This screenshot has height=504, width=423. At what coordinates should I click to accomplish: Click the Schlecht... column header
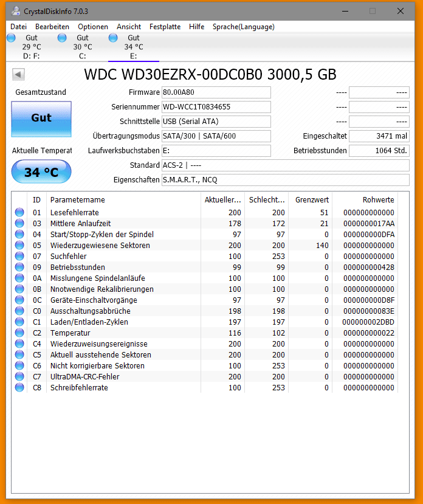(267, 199)
